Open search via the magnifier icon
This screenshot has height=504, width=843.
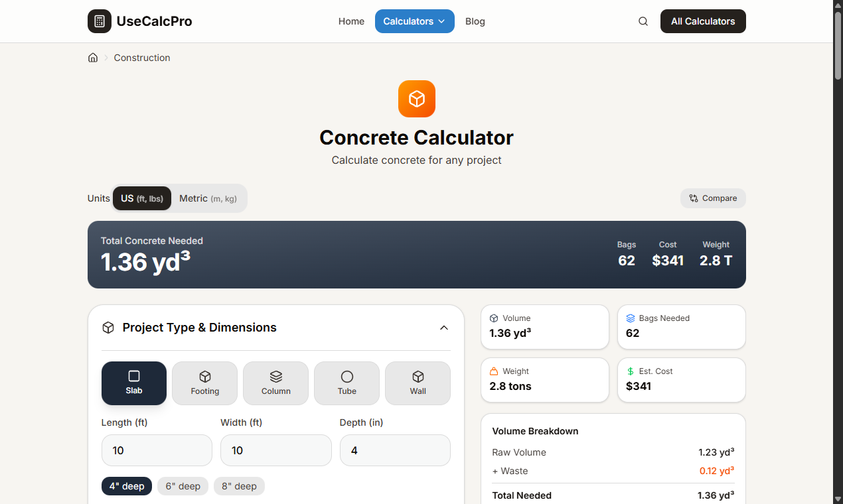pos(643,21)
